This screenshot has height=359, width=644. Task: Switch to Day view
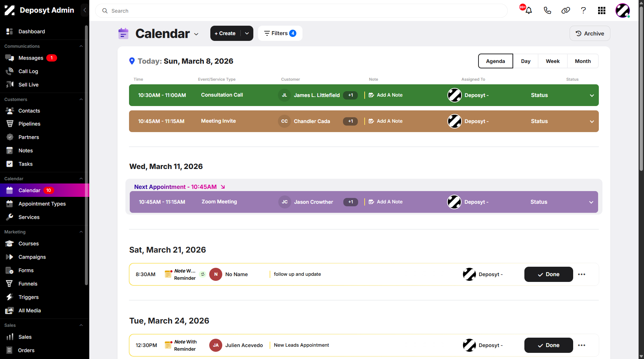pyautogui.click(x=526, y=61)
